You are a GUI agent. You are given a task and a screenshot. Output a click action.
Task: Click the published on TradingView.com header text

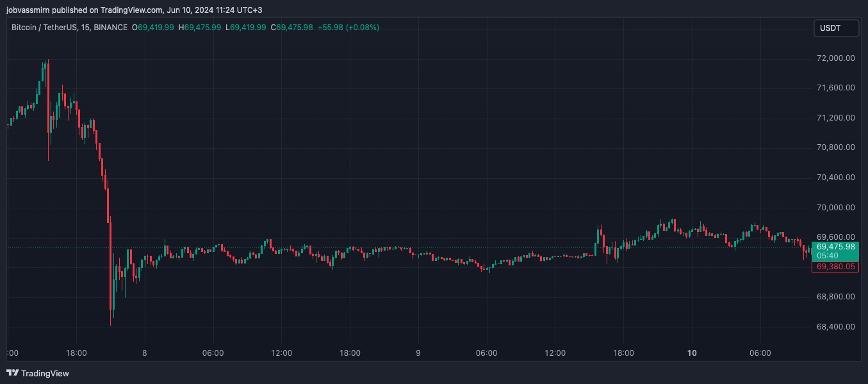(134, 10)
